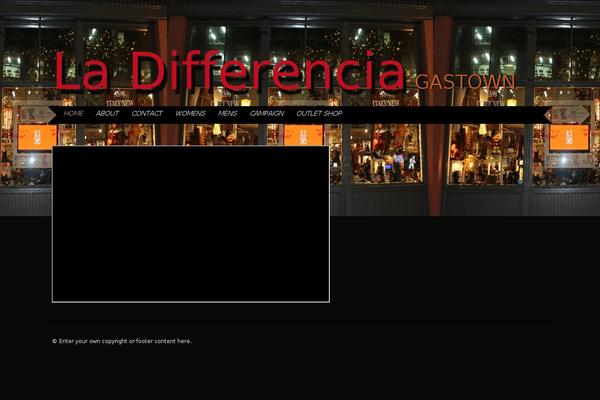Image resolution: width=600 pixels, height=400 pixels.
Task: Click the GASTOWN subtitle text
Action: pyautogui.click(x=465, y=82)
